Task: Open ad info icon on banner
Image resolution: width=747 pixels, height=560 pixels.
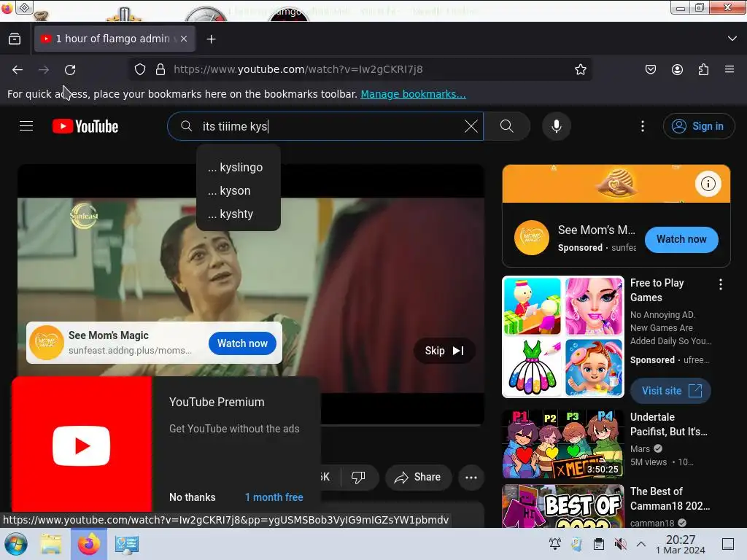Action: pyautogui.click(x=708, y=184)
